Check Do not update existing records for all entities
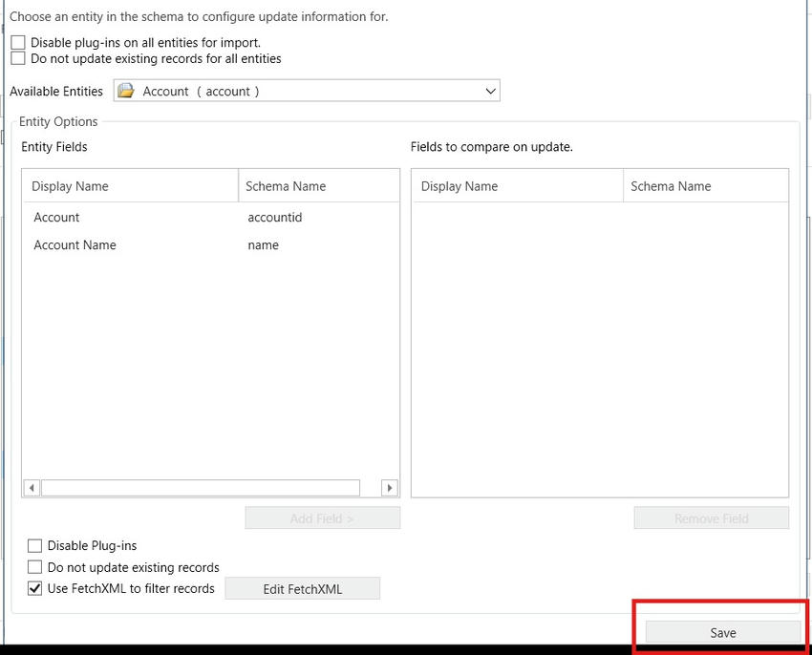This screenshot has height=655, width=812. click(18, 58)
